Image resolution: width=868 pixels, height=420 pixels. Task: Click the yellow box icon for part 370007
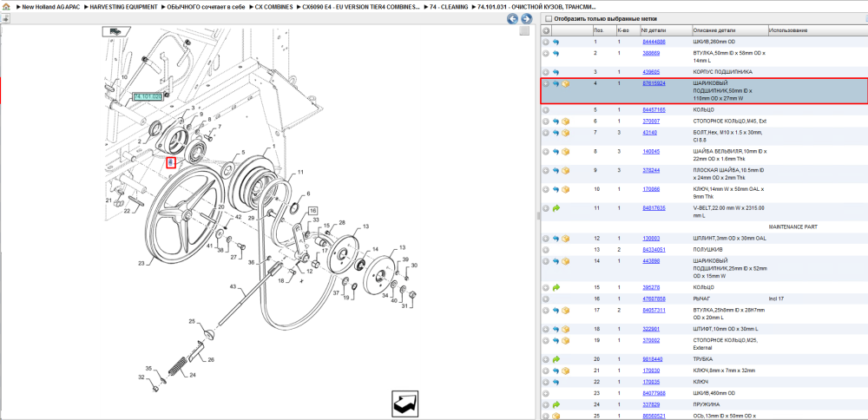tap(566, 121)
